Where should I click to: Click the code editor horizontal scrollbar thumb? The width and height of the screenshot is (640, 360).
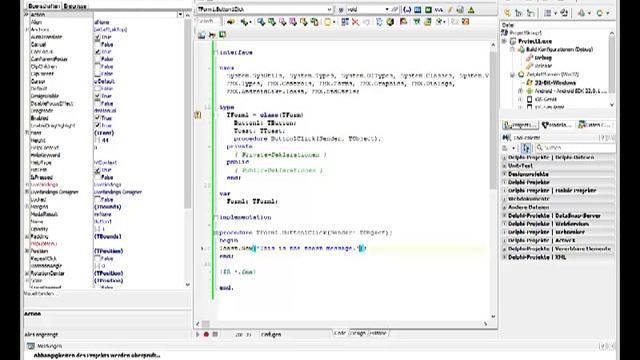[206, 324]
